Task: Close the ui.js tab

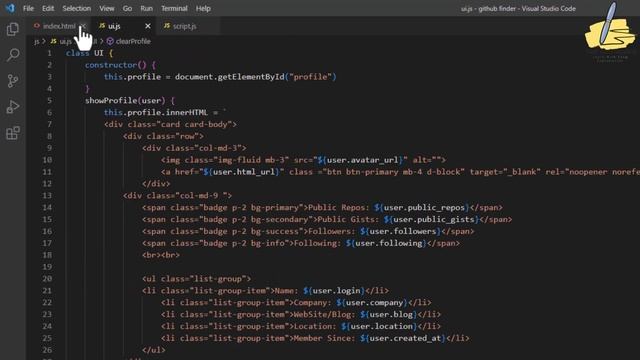Action: (148, 26)
